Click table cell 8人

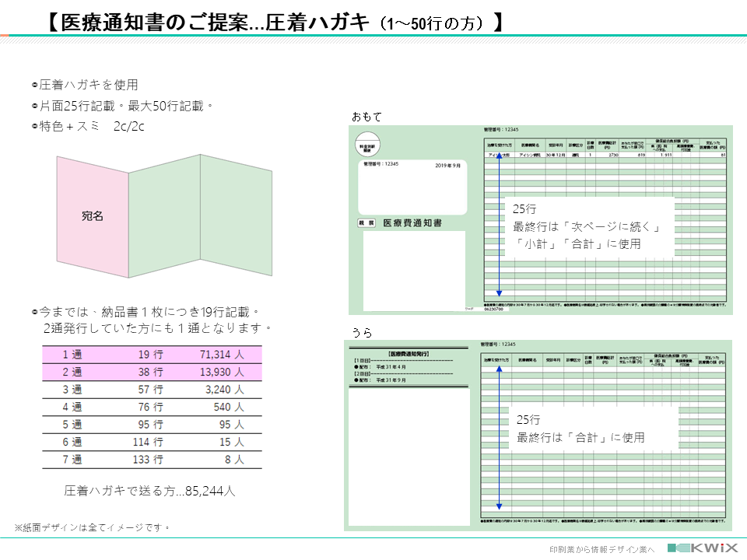click(x=234, y=460)
